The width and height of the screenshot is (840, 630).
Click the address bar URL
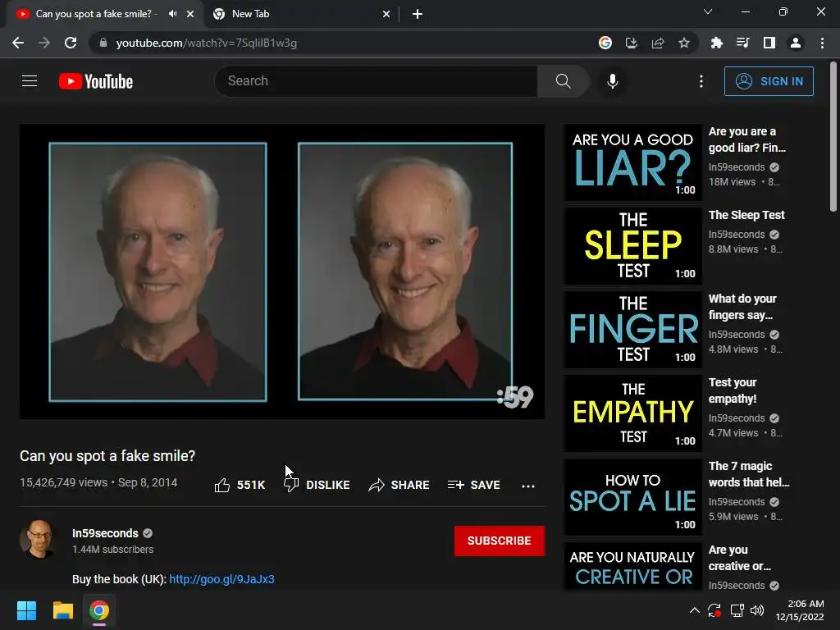pos(206,43)
